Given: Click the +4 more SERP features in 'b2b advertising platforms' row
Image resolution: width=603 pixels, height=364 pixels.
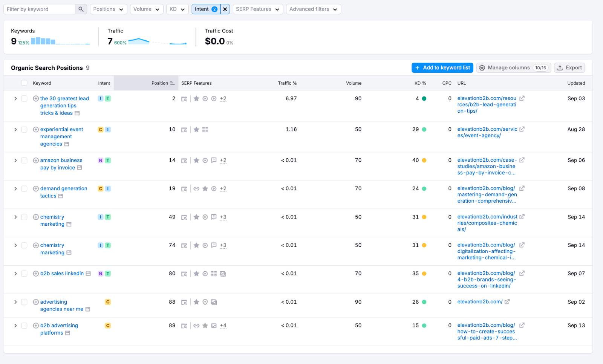Looking at the screenshot, I should pos(223,326).
